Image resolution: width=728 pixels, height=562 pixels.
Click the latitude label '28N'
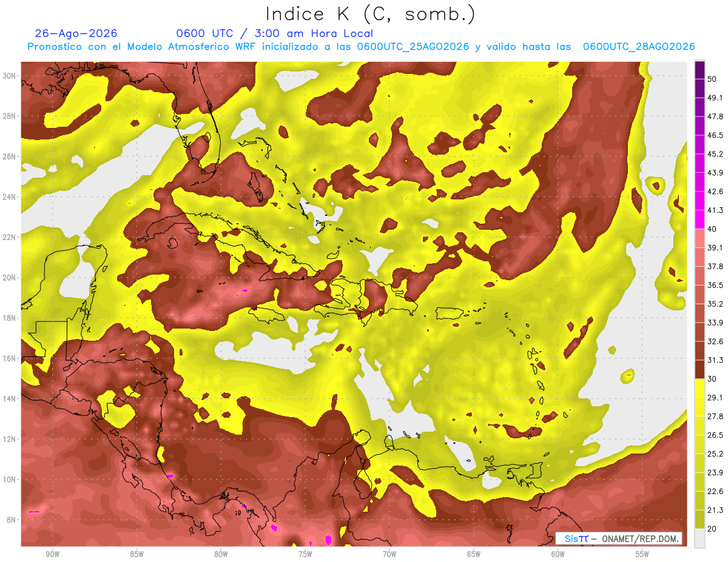(x=10, y=116)
